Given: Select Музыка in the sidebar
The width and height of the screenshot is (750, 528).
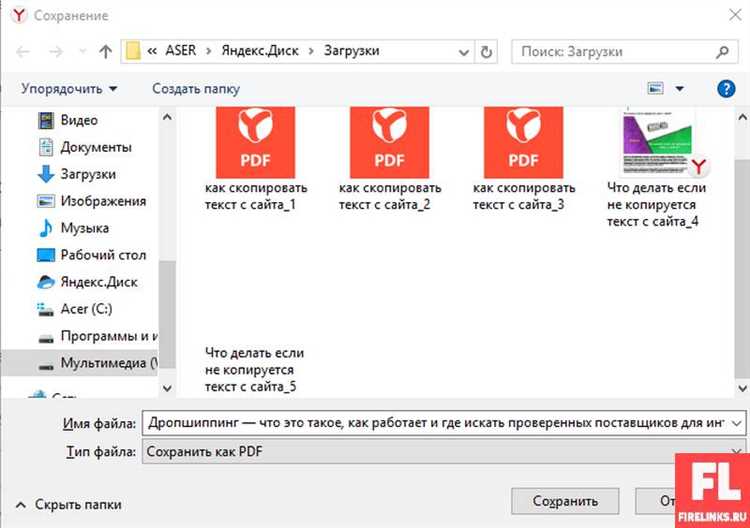Looking at the screenshot, I should click(x=73, y=228).
